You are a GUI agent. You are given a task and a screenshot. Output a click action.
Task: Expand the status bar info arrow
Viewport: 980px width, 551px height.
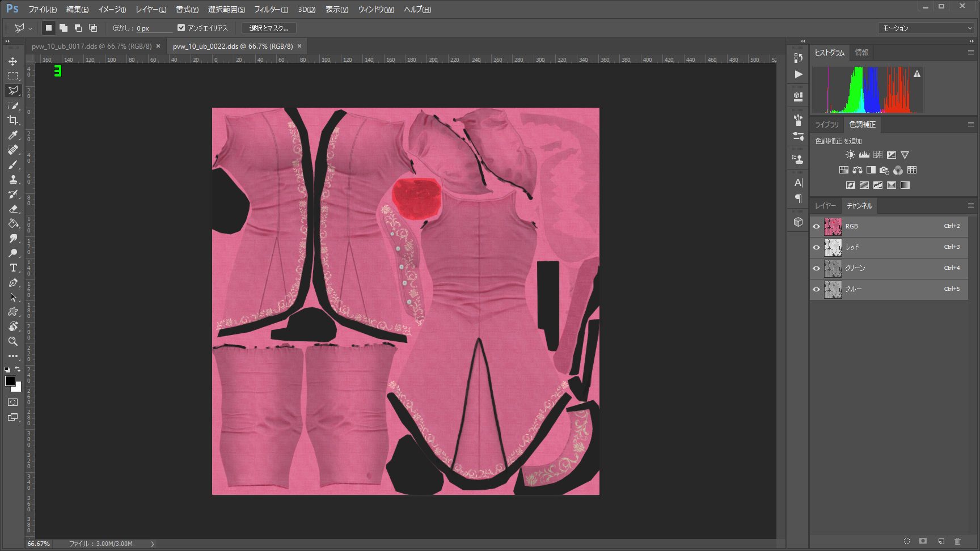[x=152, y=544]
